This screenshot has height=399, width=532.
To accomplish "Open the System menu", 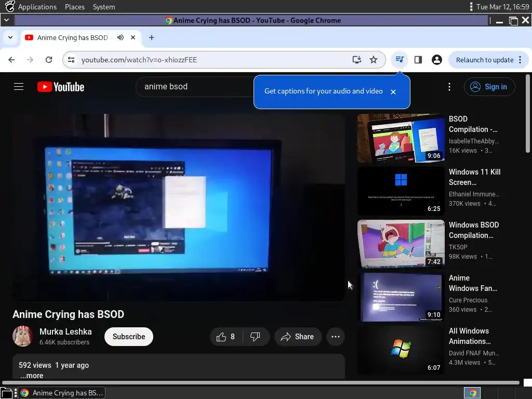I will pyautogui.click(x=104, y=7).
